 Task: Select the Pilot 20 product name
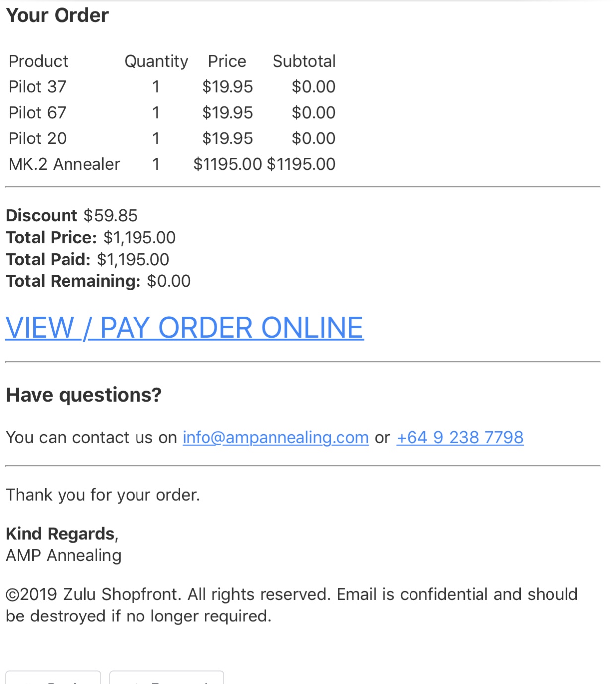pyautogui.click(x=38, y=138)
